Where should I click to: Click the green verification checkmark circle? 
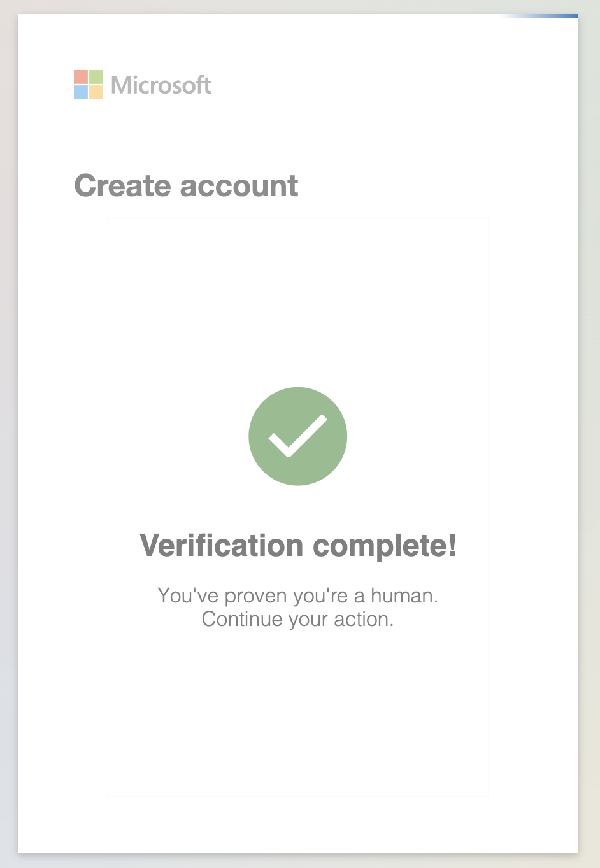coord(297,436)
